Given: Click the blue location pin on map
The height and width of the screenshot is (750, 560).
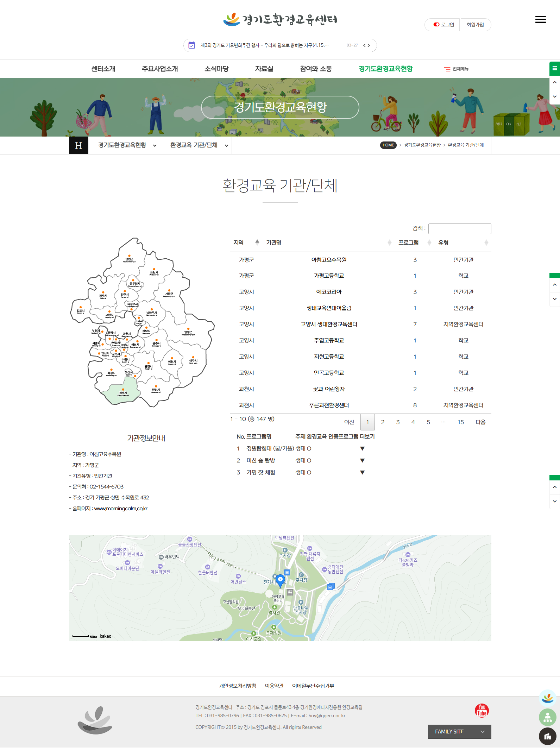Looking at the screenshot, I should coord(280,580).
